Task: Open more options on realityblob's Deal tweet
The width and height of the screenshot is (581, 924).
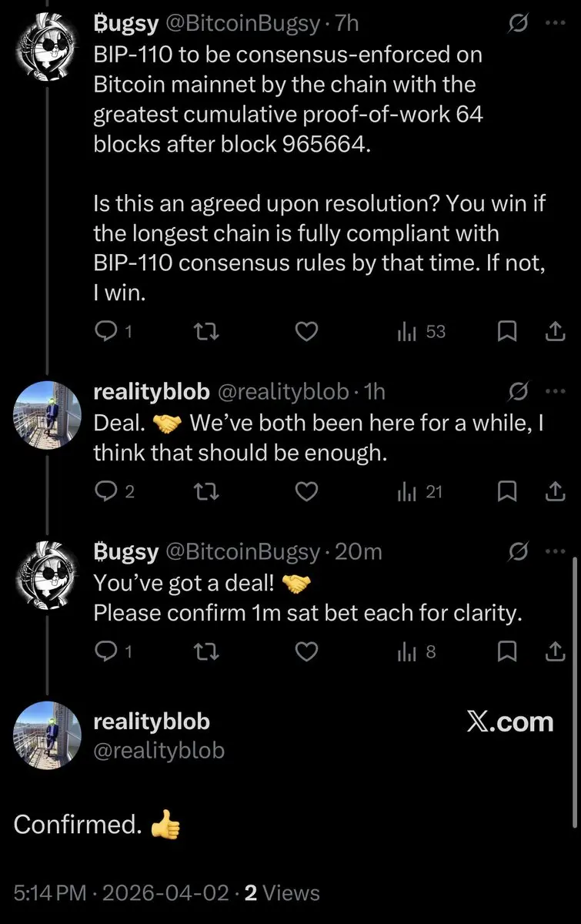Action: [x=555, y=392]
